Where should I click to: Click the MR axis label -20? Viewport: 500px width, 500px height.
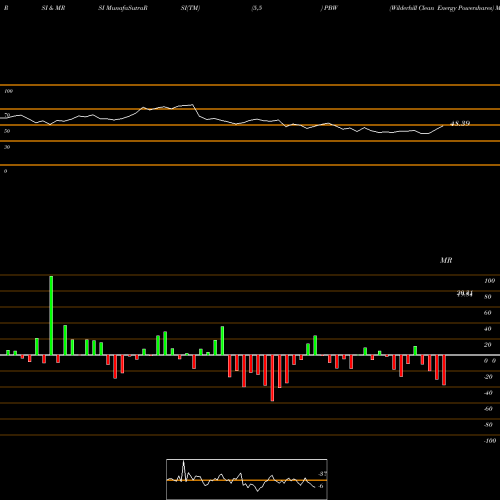pos(488,377)
